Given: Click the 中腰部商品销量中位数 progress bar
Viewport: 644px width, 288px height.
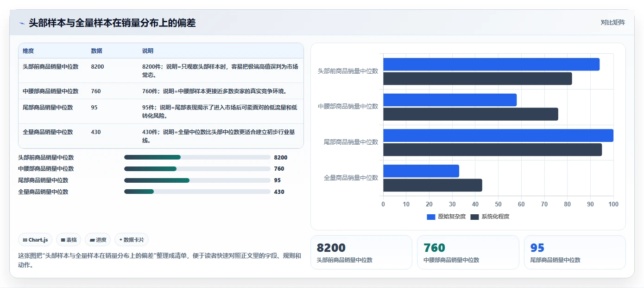Looking at the screenshot, I should point(197,169).
